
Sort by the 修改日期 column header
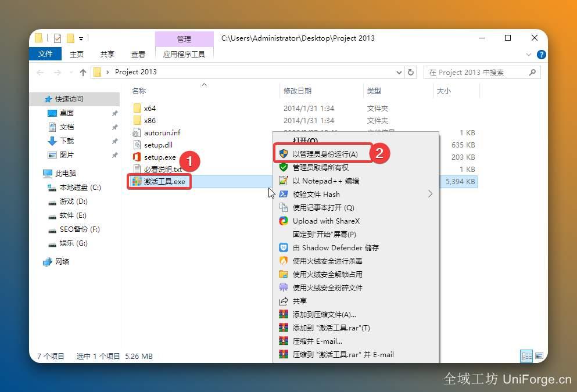pos(298,91)
